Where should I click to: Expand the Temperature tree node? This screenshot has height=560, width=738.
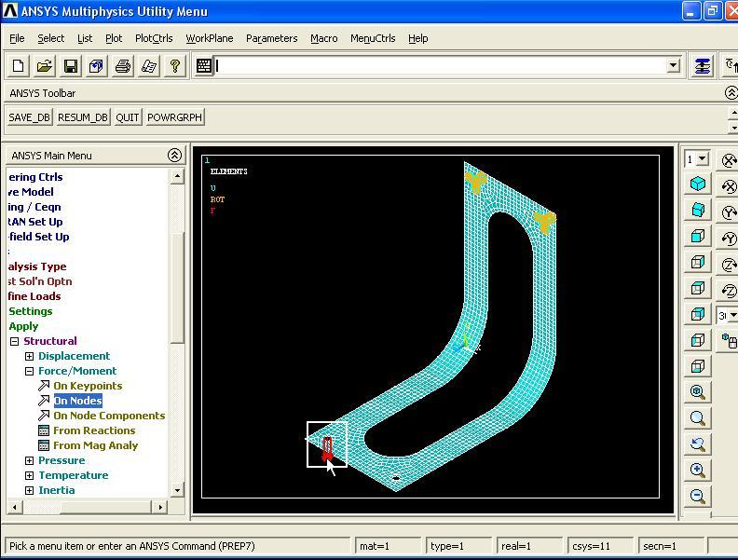29,476
